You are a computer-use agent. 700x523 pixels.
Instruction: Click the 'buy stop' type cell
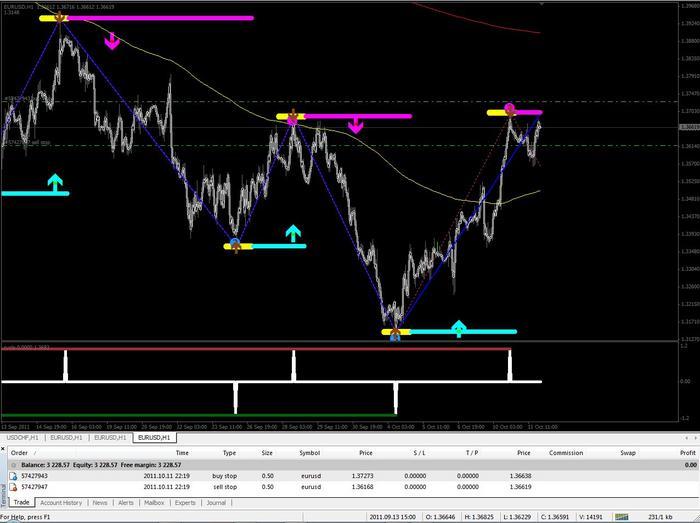[225, 476]
